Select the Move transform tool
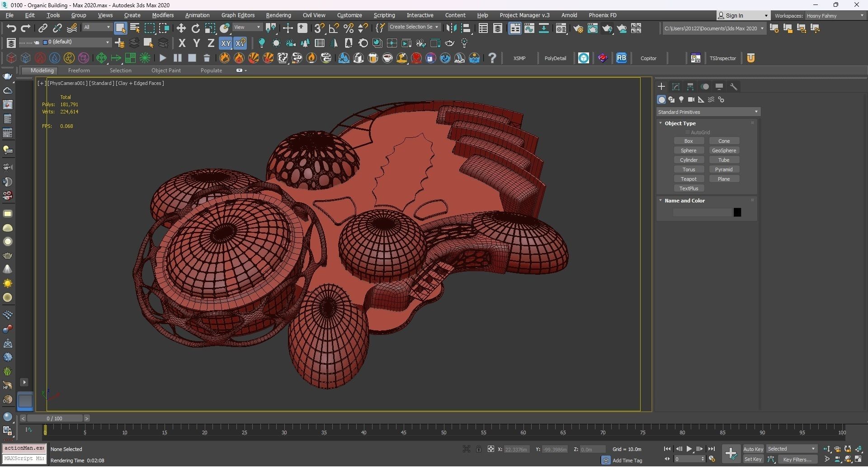Image resolution: width=868 pixels, height=470 pixels. 181,28
